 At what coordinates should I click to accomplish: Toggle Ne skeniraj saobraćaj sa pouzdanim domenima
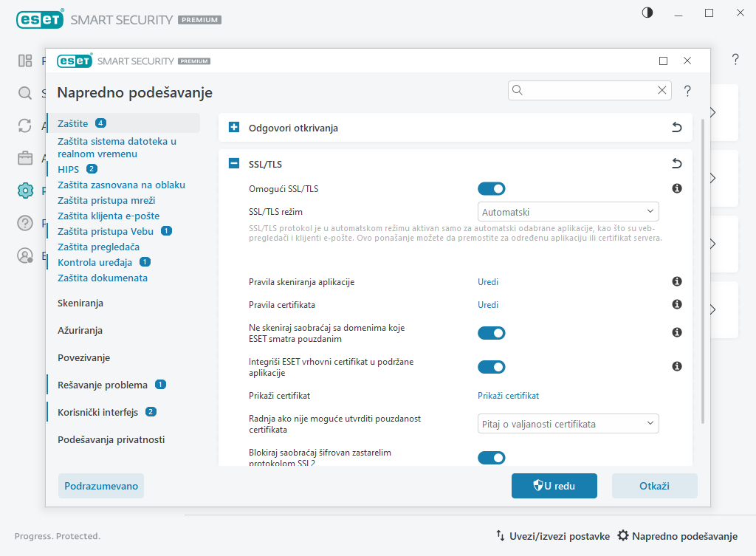tap(491, 333)
